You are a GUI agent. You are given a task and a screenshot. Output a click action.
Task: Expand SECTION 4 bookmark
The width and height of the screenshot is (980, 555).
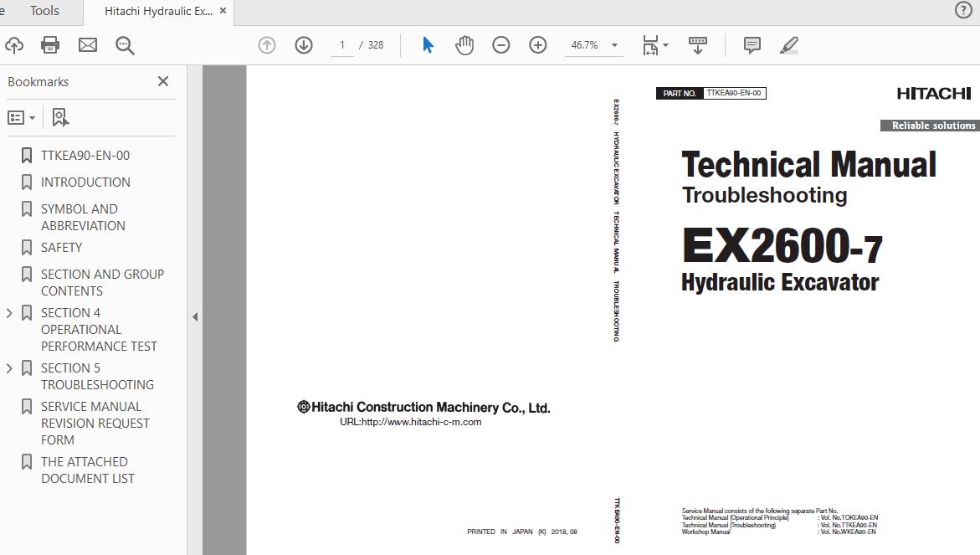(9, 313)
